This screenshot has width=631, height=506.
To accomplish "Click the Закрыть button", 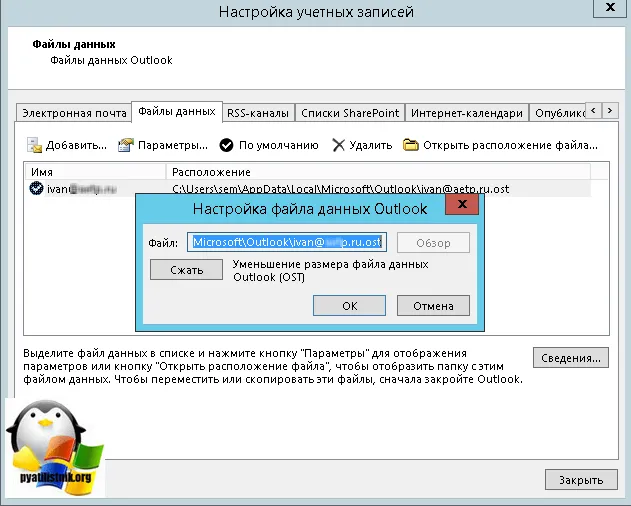I will coord(581,479).
